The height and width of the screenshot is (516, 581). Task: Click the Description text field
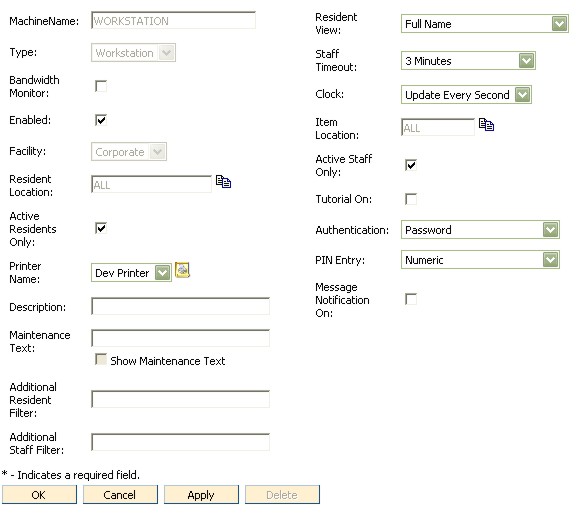180,306
